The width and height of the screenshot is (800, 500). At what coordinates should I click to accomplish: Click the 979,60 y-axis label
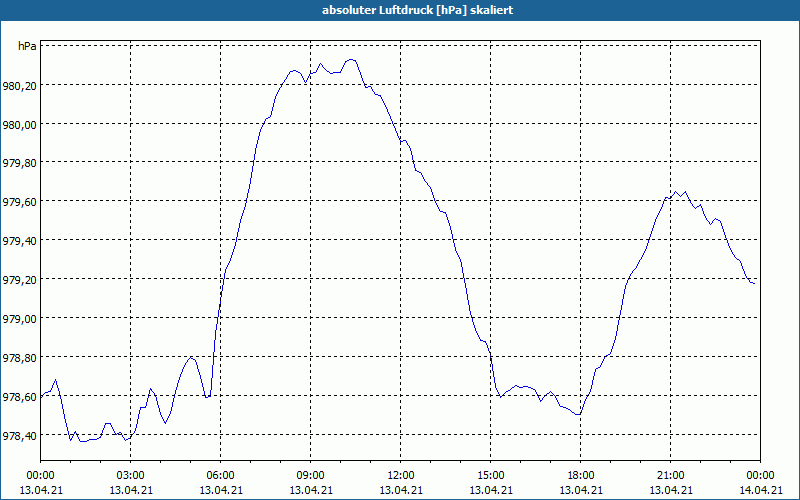pos(19,202)
